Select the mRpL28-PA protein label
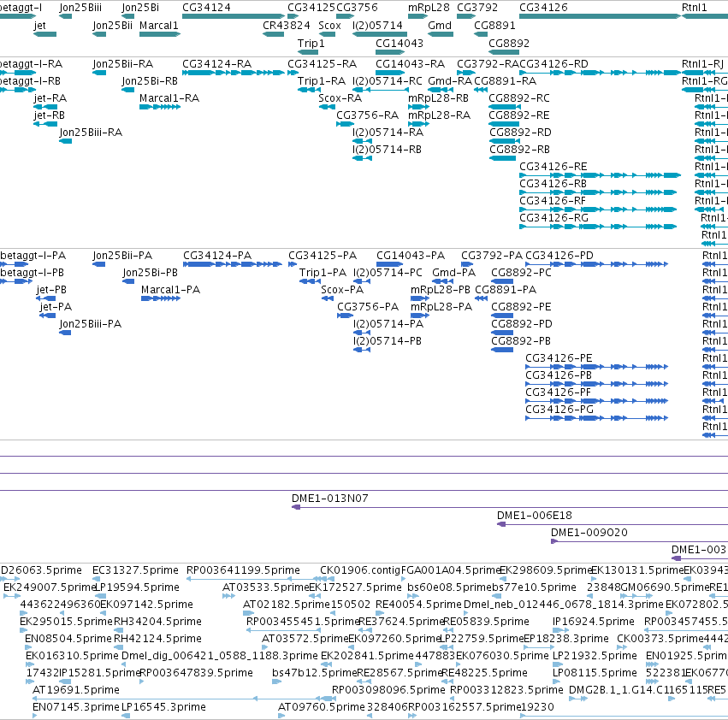 point(441,307)
